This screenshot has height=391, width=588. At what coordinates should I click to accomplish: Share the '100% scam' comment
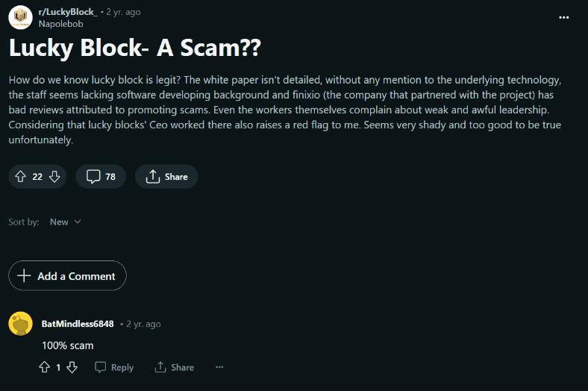point(174,367)
